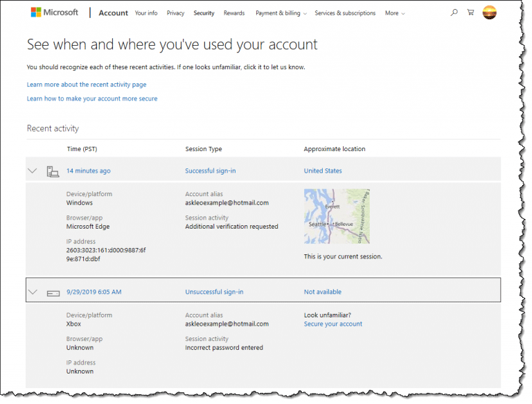The height and width of the screenshot is (404, 532).
Task: Open the Your info page
Action: click(146, 13)
